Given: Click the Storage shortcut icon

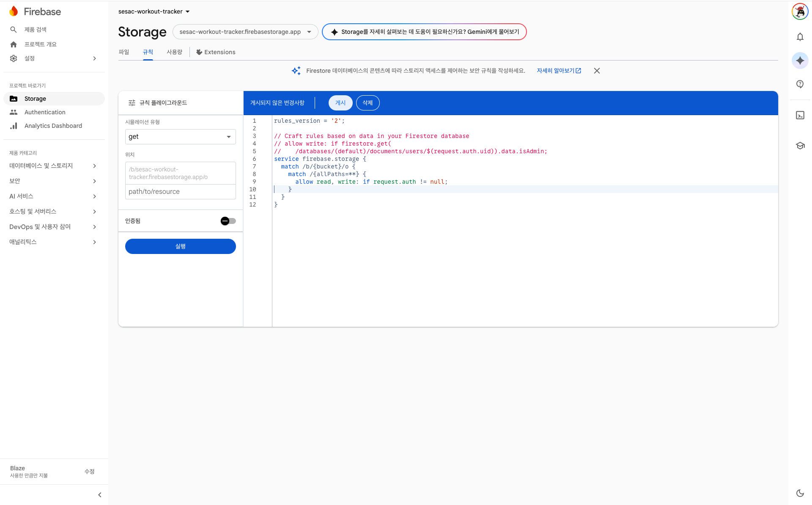Looking at the screenshot, I should 14,99.
